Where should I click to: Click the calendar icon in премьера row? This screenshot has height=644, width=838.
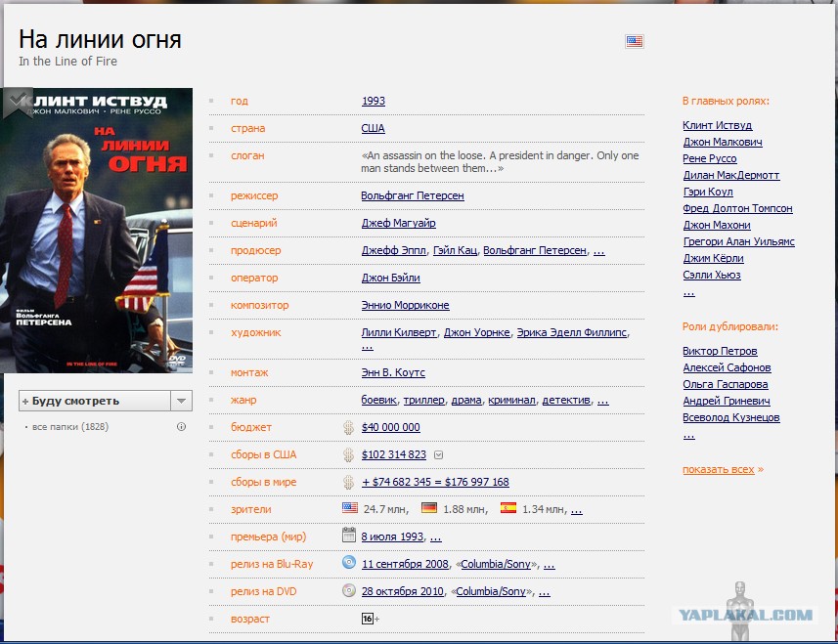(349, 536)
